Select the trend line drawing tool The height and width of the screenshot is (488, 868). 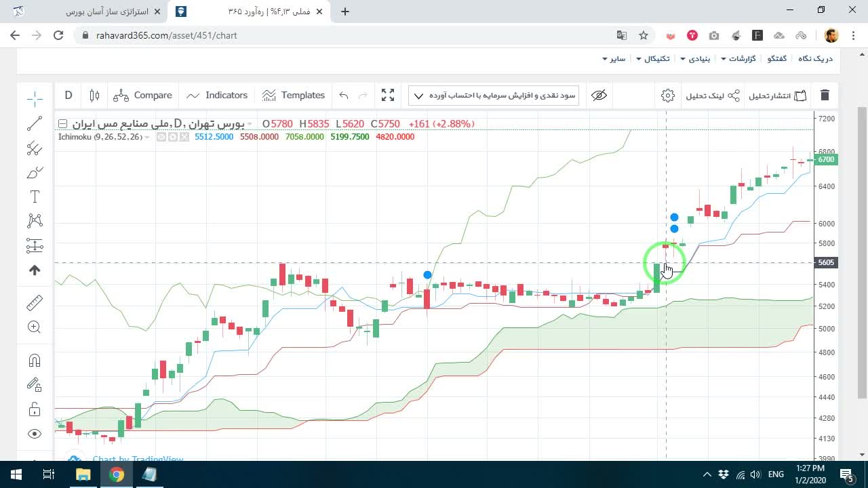pos(35,123)
